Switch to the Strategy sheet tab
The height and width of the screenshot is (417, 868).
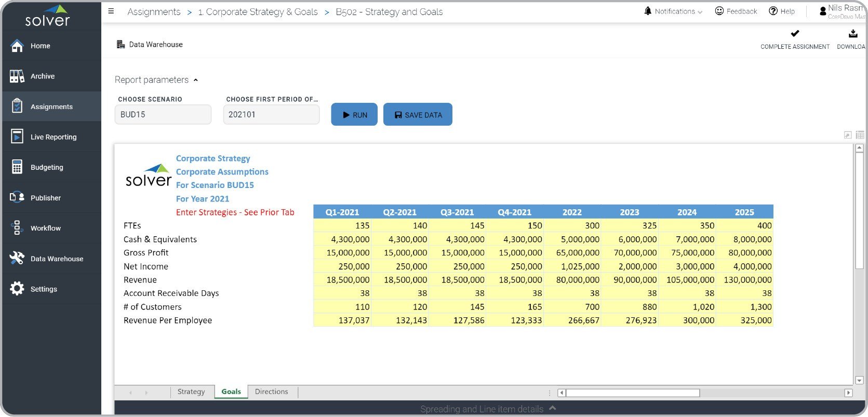191,392
